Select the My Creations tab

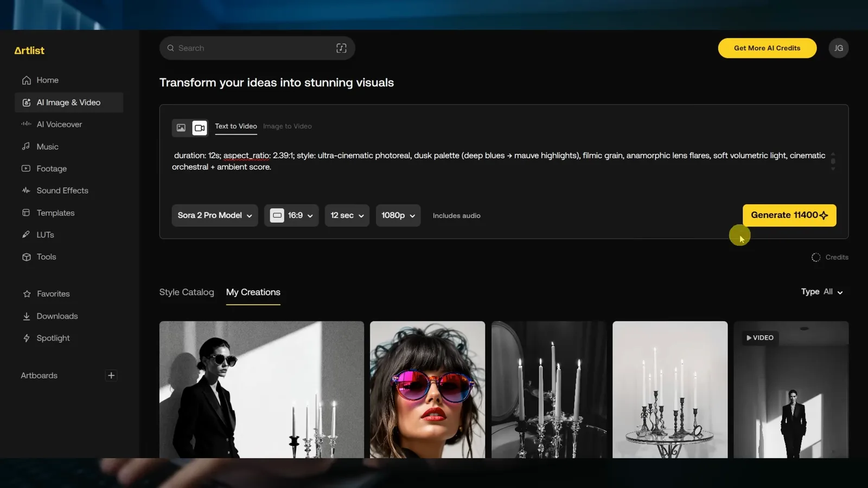point(253,292)
